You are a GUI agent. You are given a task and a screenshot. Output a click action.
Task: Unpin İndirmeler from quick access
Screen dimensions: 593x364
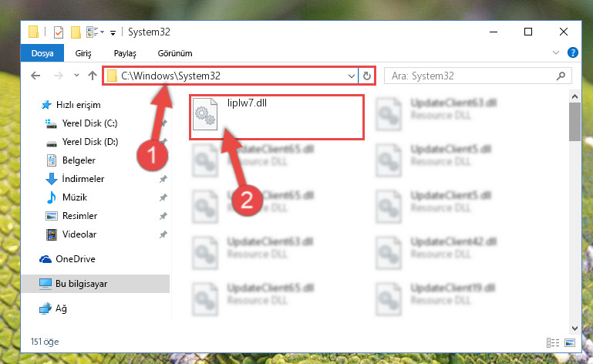click(163, 179)
